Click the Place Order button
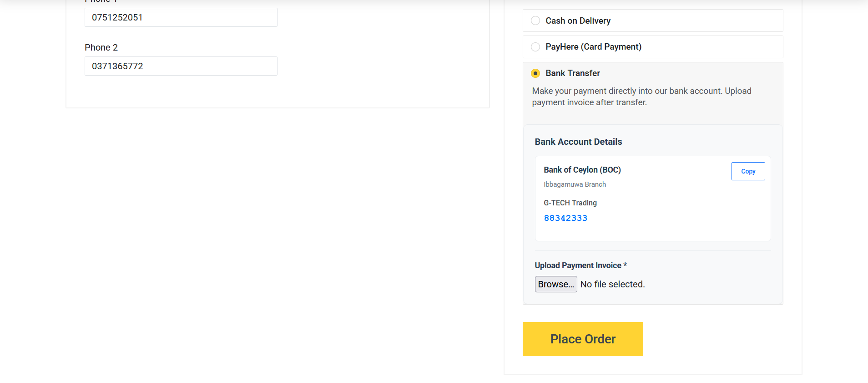The height and width of the screenshot is (383, 868). tap(583, 339)
